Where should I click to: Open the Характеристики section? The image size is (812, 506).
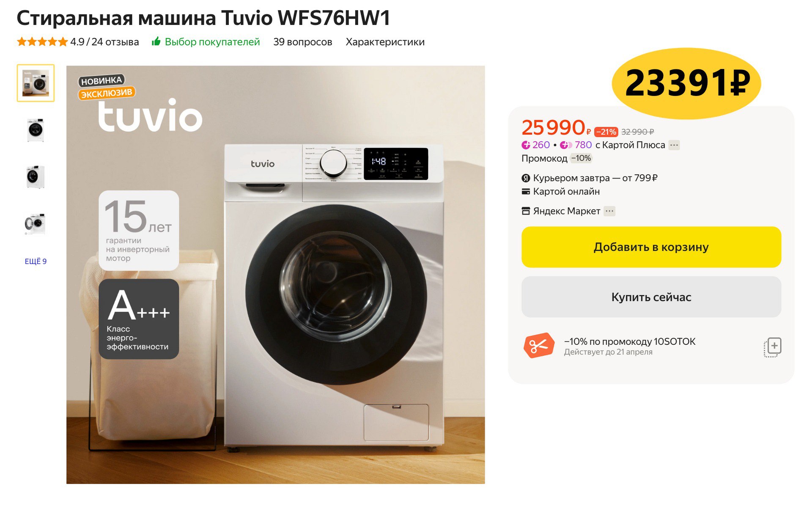[385, 42]
